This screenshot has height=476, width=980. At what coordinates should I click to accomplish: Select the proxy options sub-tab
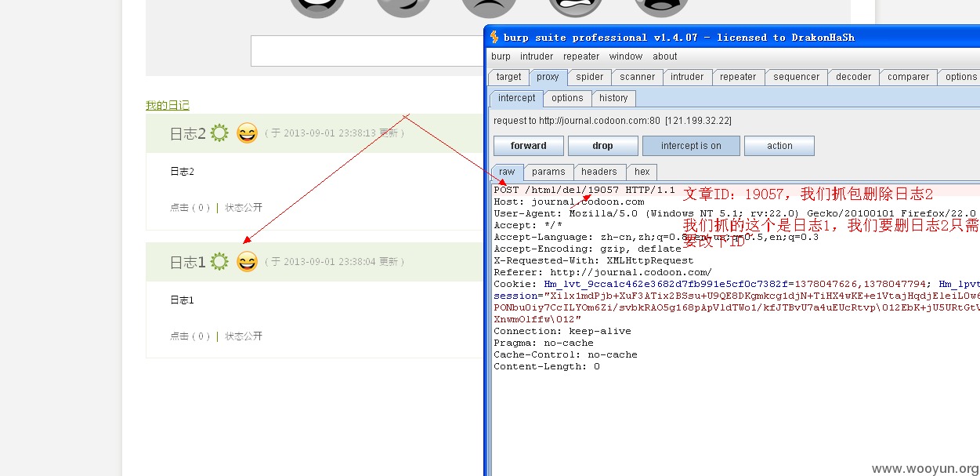click(567, 98)
